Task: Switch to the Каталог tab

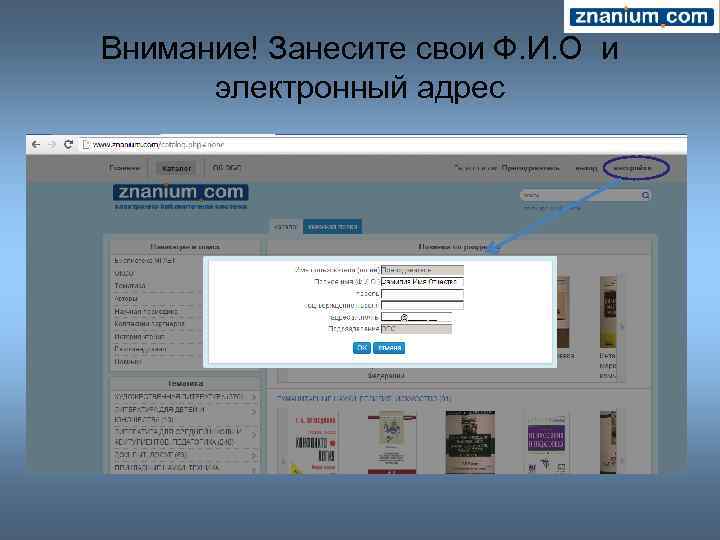Action: [x=286, y=227]
